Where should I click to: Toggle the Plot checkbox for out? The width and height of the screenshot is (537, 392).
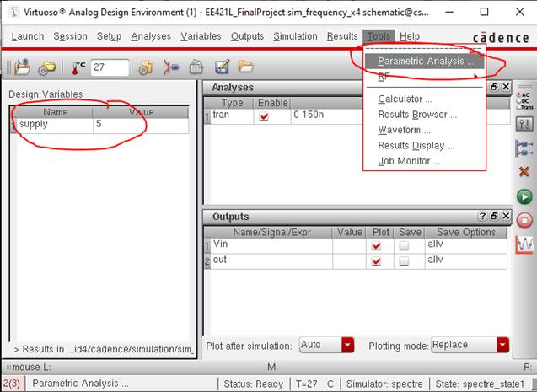point(376,261)
